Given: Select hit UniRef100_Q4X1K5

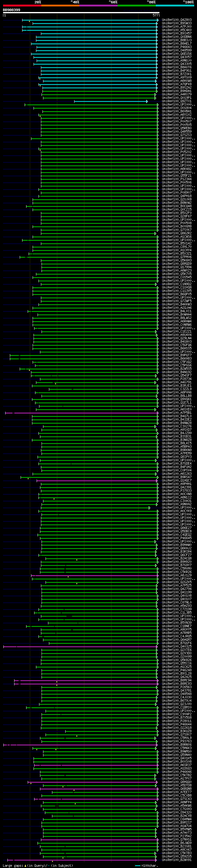Looking at the screenshot, I should (x=177, y=758).
